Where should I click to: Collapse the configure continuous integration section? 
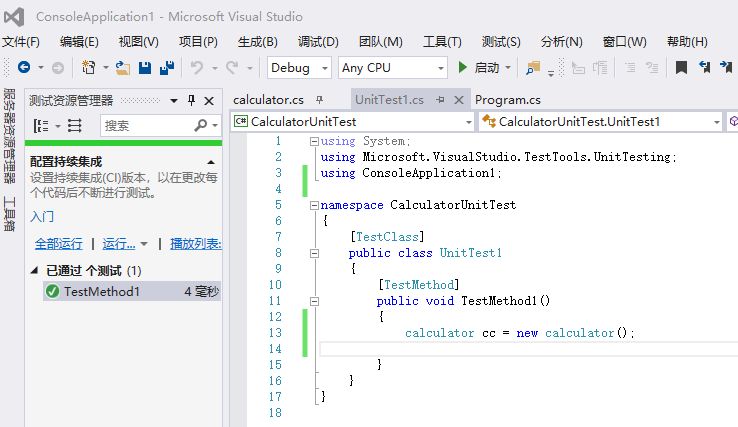click(x=211, y=162)
